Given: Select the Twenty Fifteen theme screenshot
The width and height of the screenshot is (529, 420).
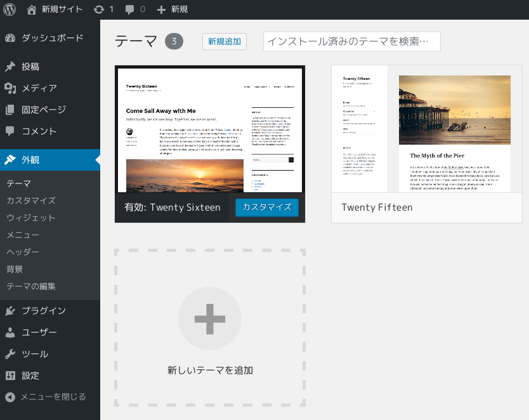Looking at the screenshot, I should click(427, 129).
